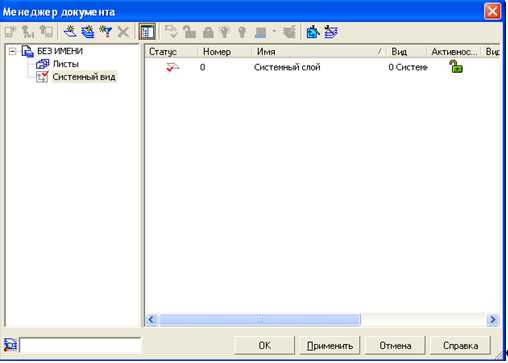
Task: Toggle the green lock on Системный слой
Action: click(x=456, y=67)
